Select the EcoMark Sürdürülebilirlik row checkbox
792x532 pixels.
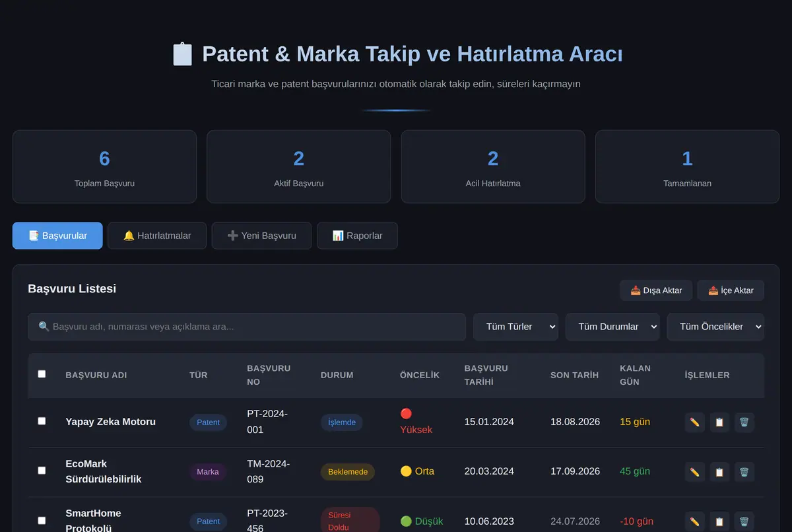pos(42,470)
